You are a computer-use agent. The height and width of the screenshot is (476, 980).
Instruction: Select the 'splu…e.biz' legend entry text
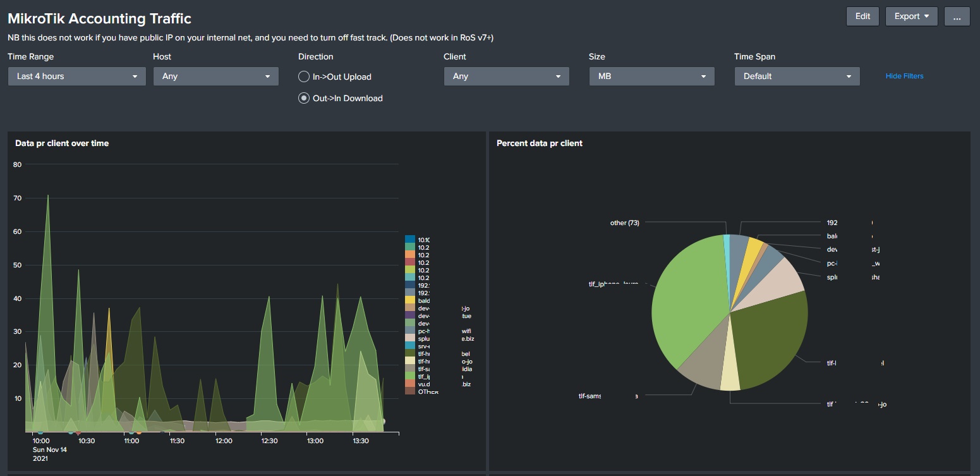click(x=445, y=338)
